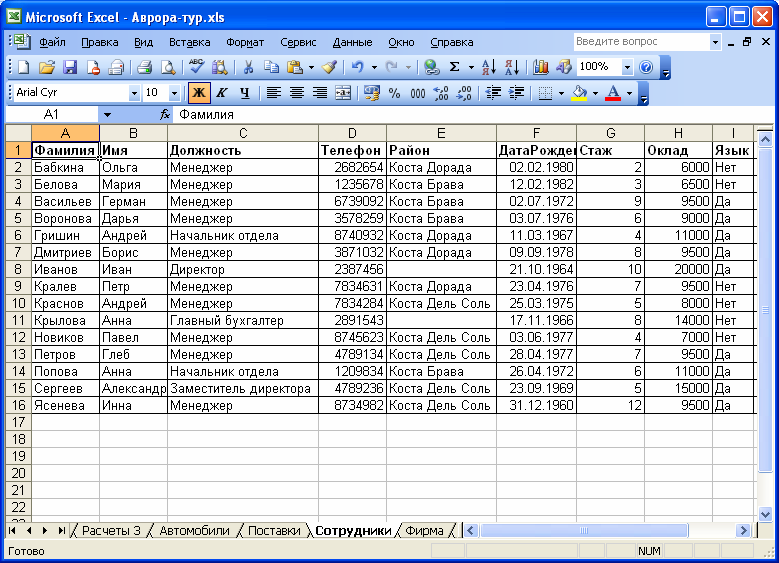Screen dimensions: 779x563
Task: Open the Сервис menu
Action: click(x=298, y=42)
